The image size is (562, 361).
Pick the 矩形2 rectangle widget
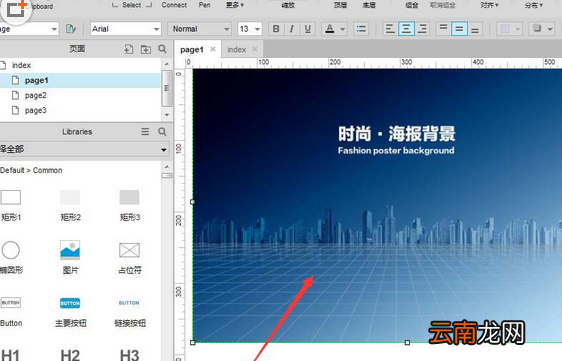pyautogui.click(x=70, y=206)
